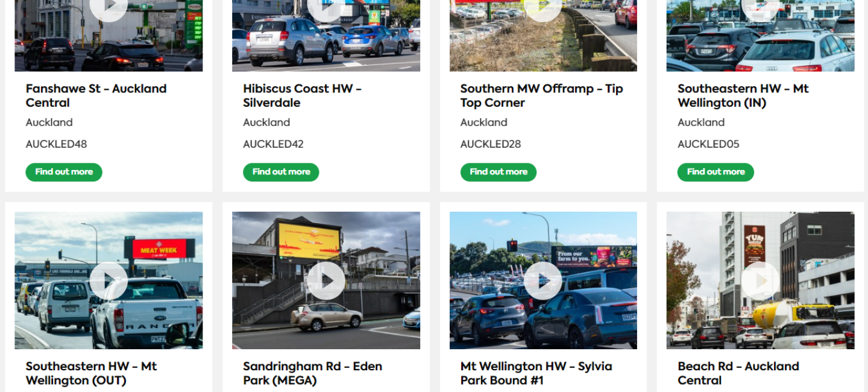The image size is (868, 392).
Task: Find out more about AUCKLED05
Action: pyautogui.click(x=715, y=172)
